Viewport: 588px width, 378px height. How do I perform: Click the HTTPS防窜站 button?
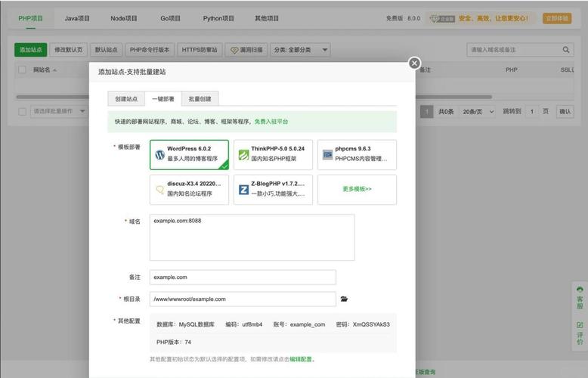(x=200, y=49)
